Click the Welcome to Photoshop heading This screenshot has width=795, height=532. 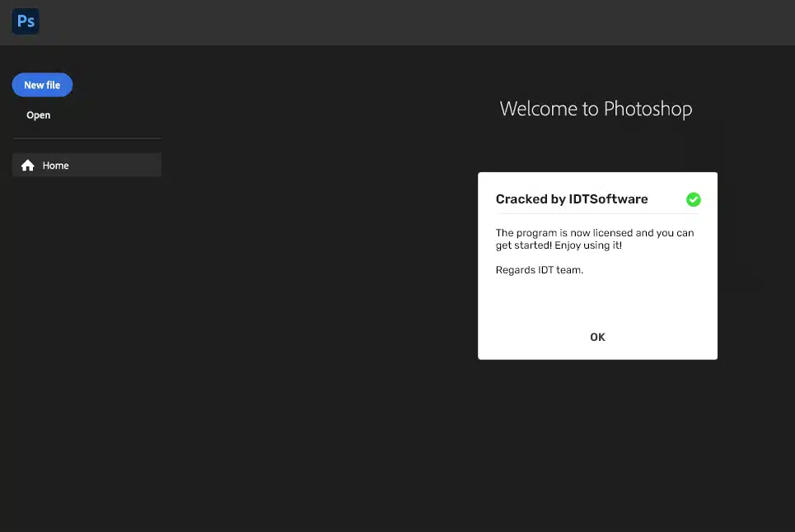pos(596,109)
